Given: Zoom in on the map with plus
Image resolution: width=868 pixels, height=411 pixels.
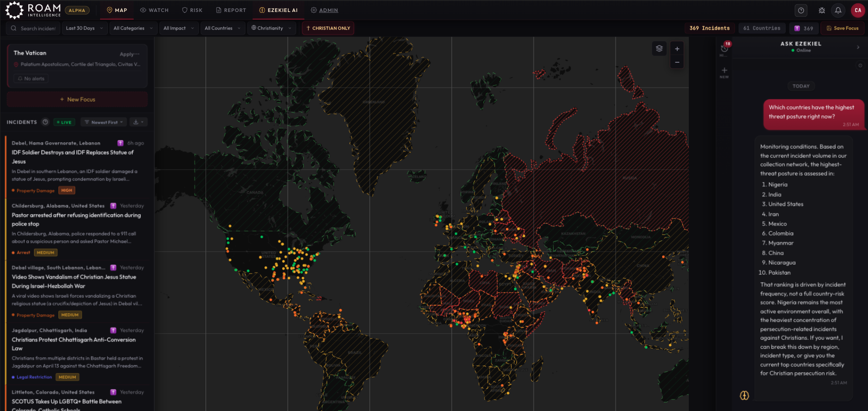Looking at the screenshot, I should pyautogui.click(x=677, y=49).
